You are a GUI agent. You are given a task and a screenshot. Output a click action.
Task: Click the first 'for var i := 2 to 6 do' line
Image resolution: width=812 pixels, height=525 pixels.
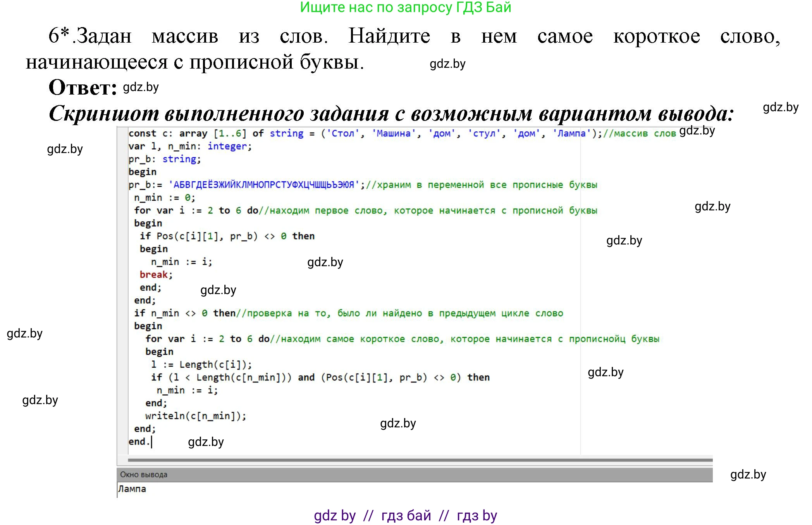tap(366, 210)
